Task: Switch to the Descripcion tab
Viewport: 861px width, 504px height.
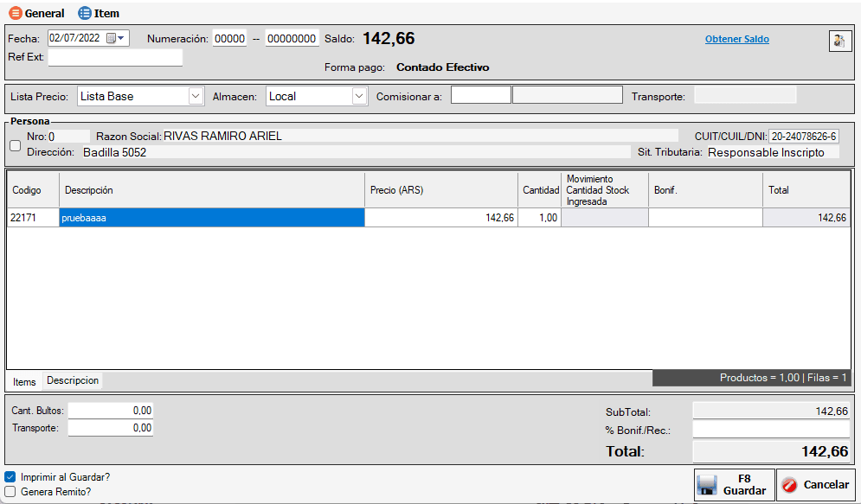Action: click(x=73, y=380)
